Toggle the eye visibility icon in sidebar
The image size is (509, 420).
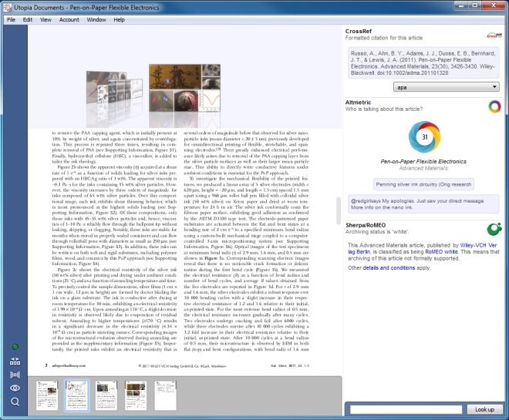15,388
